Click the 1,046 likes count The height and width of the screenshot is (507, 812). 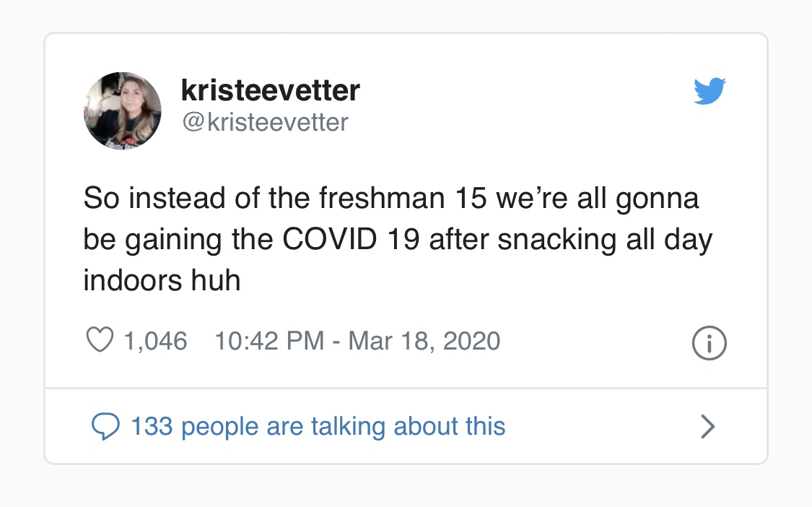(x=155, y=341)
